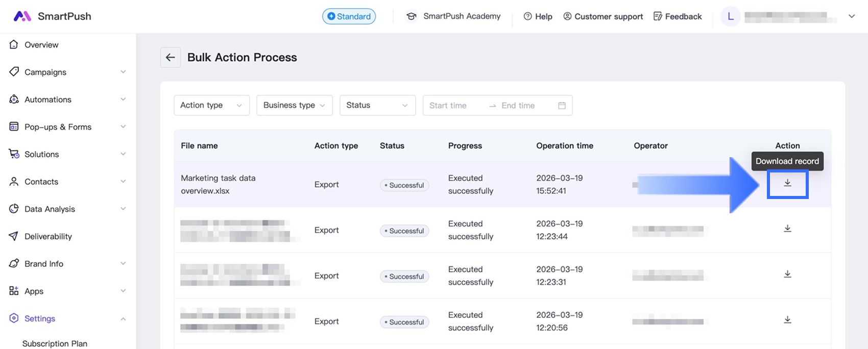Open the Action type filter dropdown
The width and height of the screenshot is (868, 349).
pyautogui.click(x=211, y=106)
